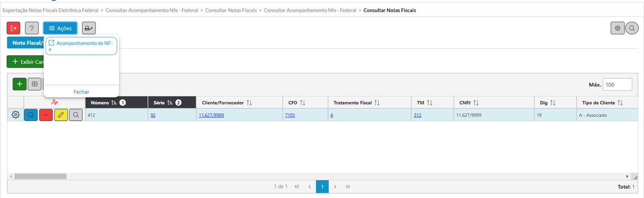Viewport: 644px width, 198px height.
Task: Open the help question mark button
Action: [32, 28]
